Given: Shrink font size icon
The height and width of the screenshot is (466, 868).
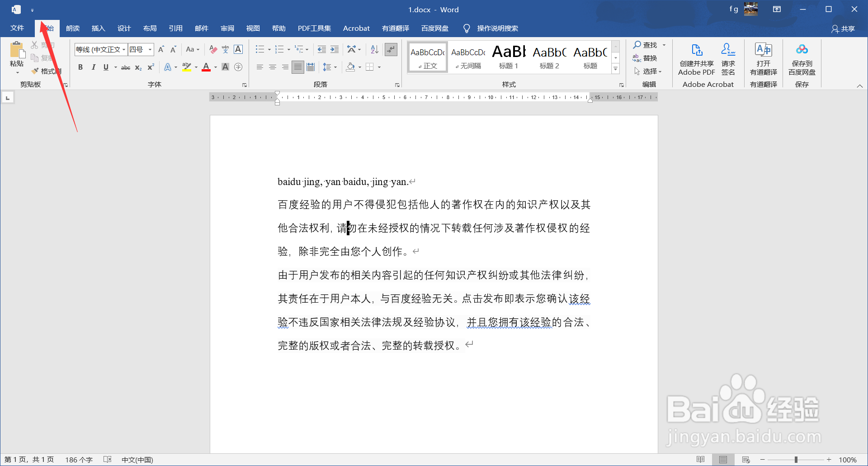Looking at the screenshot, I should (x=173, y=49).
